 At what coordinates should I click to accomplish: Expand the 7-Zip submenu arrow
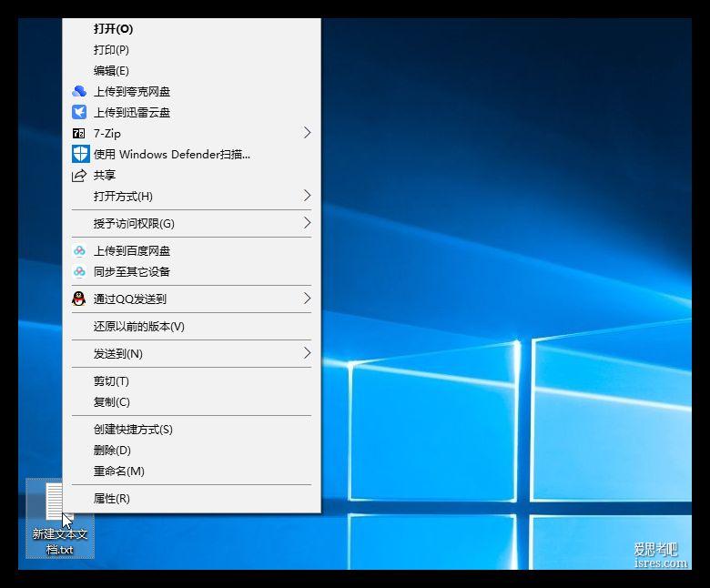307,133
